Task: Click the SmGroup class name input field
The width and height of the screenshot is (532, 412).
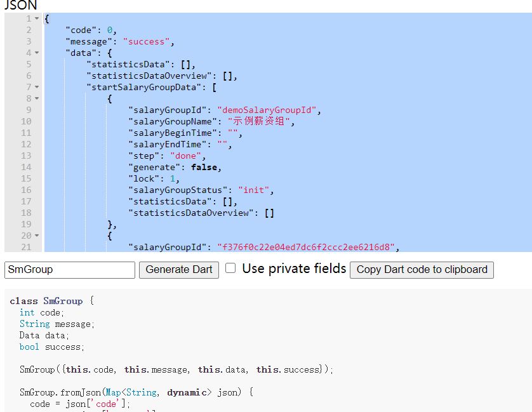Action: (70, 270)
